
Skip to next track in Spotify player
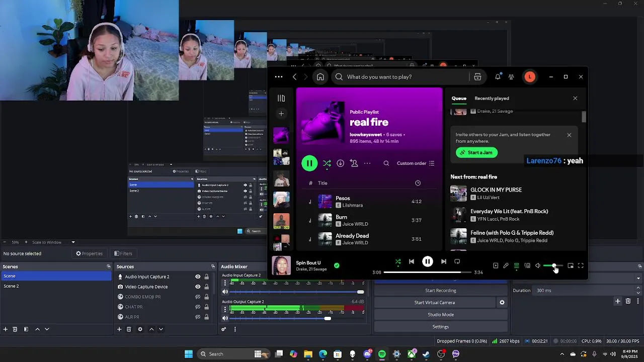(443, 261)
